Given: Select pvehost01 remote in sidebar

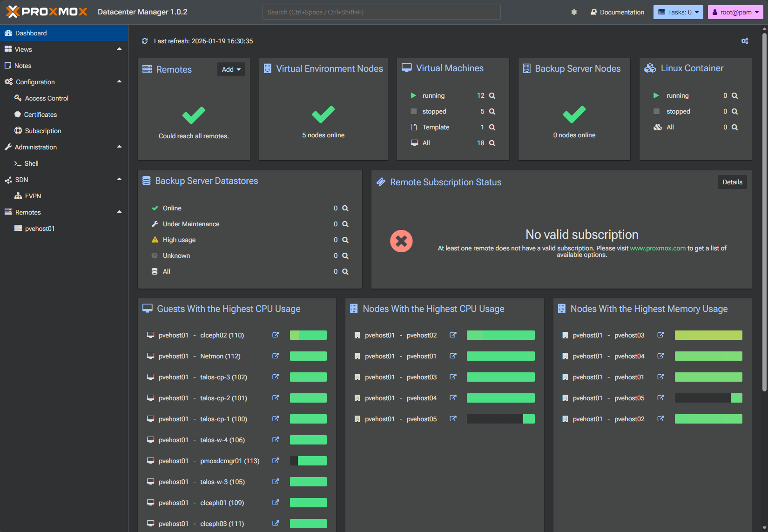Looking at the screenshot, I should (x=64, y=229).
